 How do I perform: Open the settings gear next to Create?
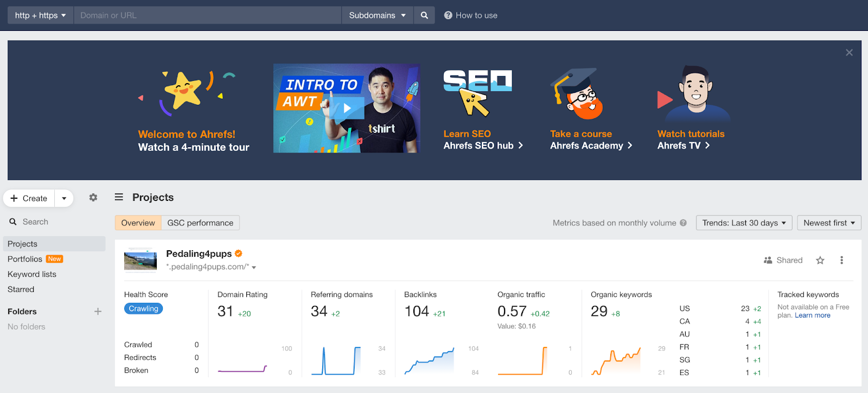coord(93,198)
